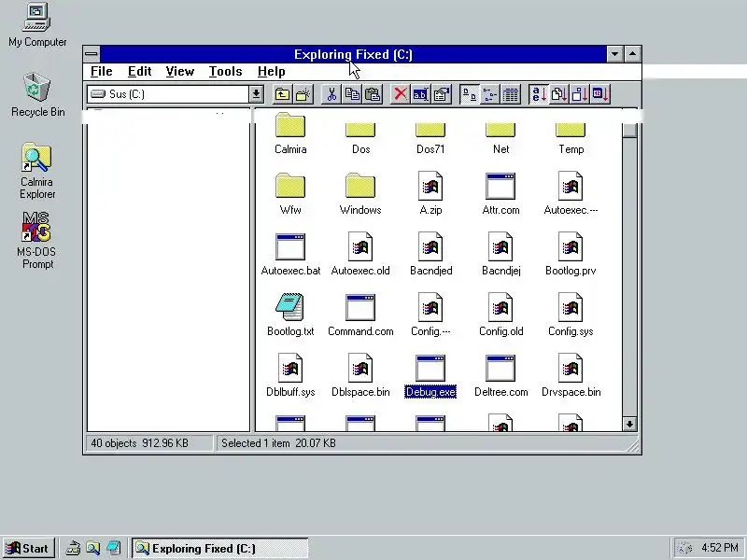The width and height of the screenshot is (747, 560).
Task: Open the drive dropdown showing Sus (C:)
Action: pos(256,94)
